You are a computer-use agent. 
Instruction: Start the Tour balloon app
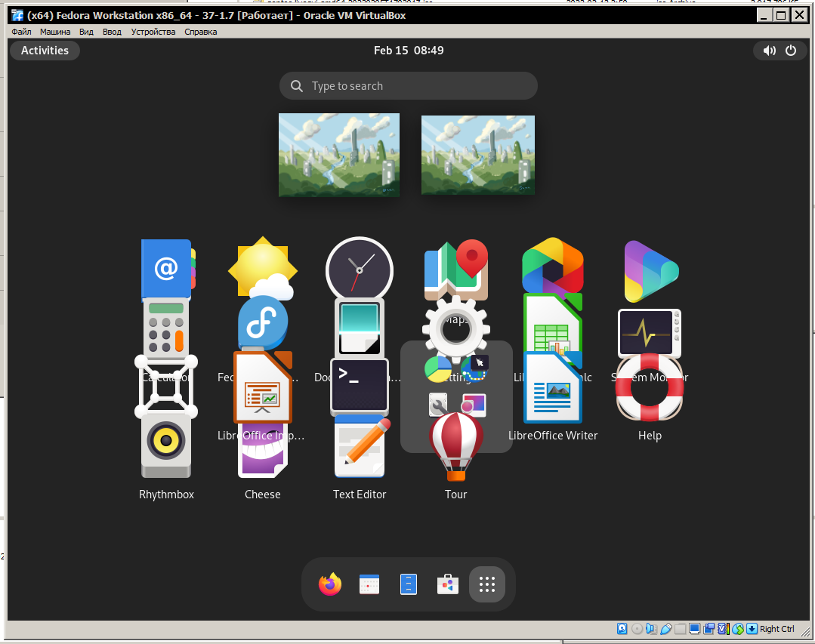(x=455, y=445)
